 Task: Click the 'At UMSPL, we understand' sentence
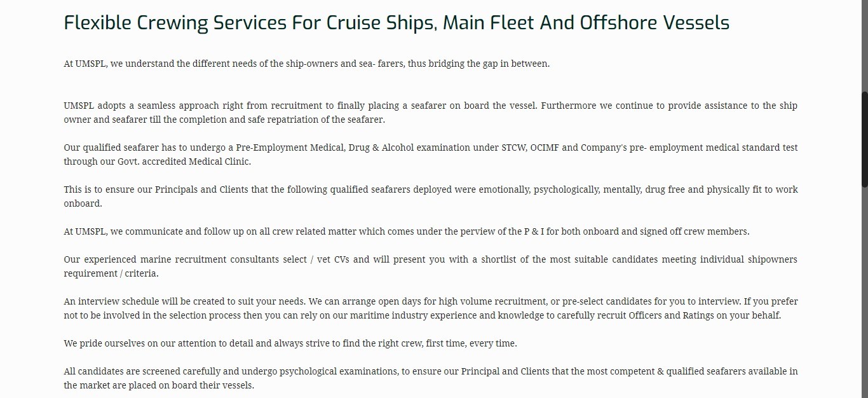(x=307, y=64)
